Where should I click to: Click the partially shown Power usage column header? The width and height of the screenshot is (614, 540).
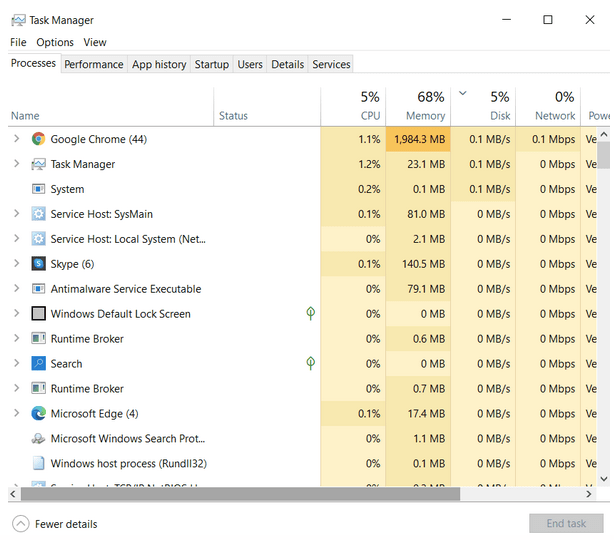click(595, 107)
